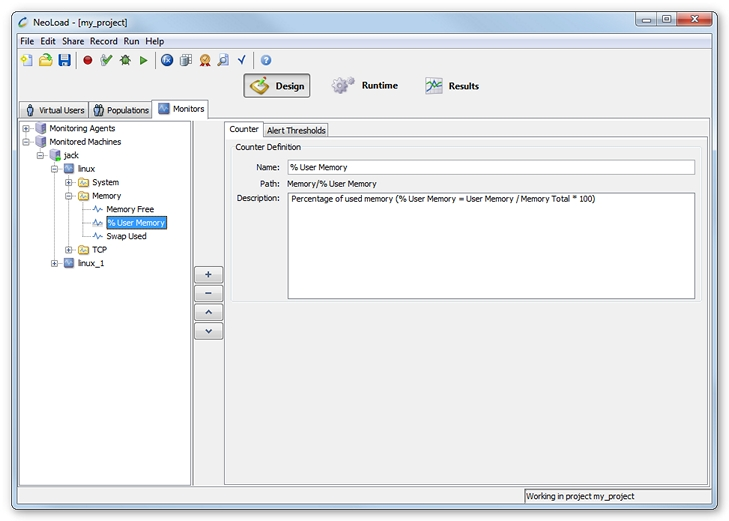Switch to the Populations tab
The width and height of the screenshot is (729, 521).
(x=121, y=110)
